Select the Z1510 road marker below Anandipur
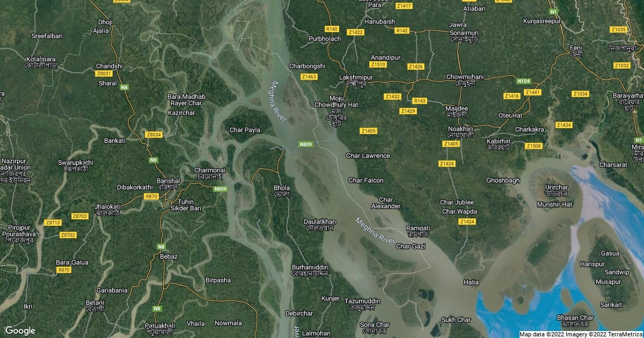 coord(378,64)
